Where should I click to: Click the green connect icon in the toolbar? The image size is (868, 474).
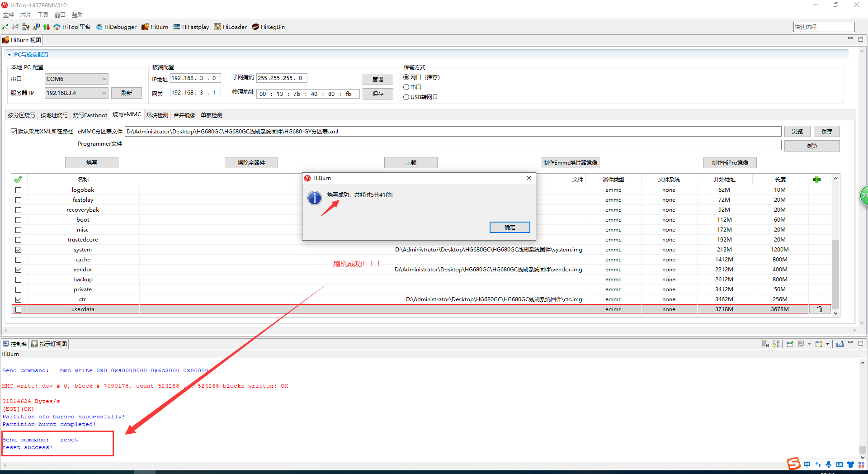pyautogui.click(x=5, y=27)
